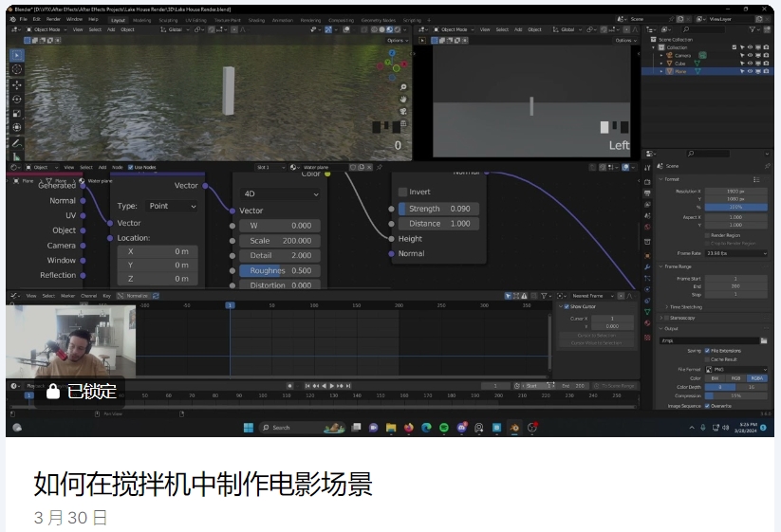Open the Object properties tab icon
This screenshot has height=532, width=781.
(647, 256)
